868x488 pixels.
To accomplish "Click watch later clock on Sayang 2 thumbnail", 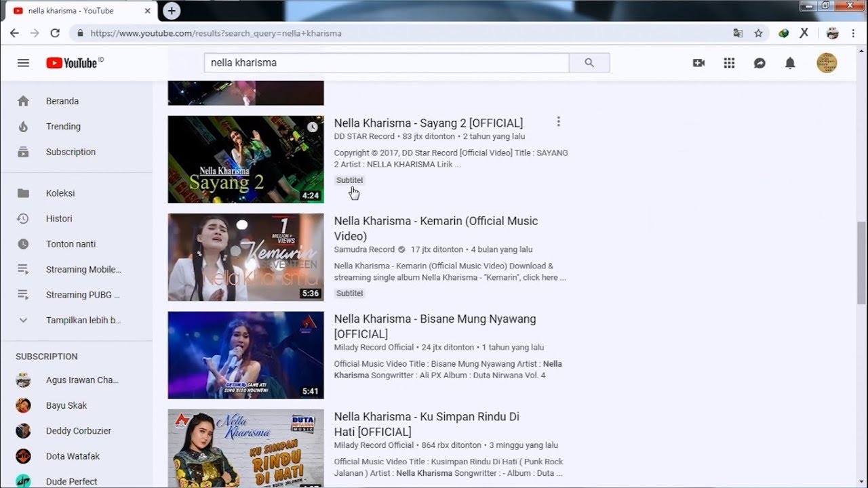I will [x=312, y=127].
